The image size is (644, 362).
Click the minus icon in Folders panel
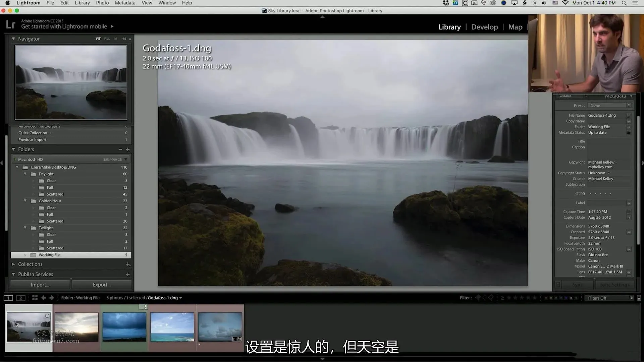[x=120, y=149]
